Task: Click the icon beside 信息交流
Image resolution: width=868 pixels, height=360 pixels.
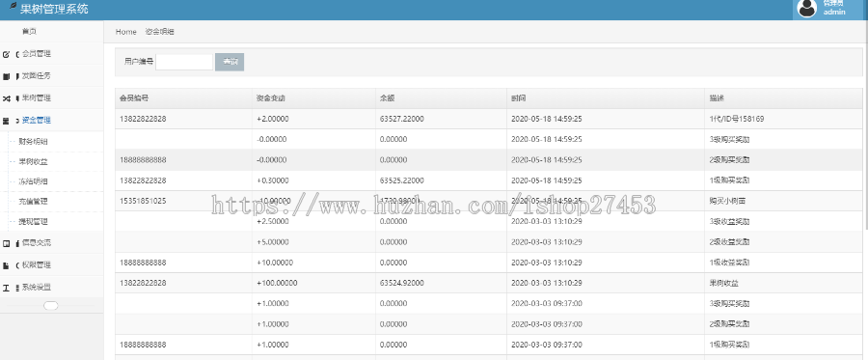Action: click(6, 243)
